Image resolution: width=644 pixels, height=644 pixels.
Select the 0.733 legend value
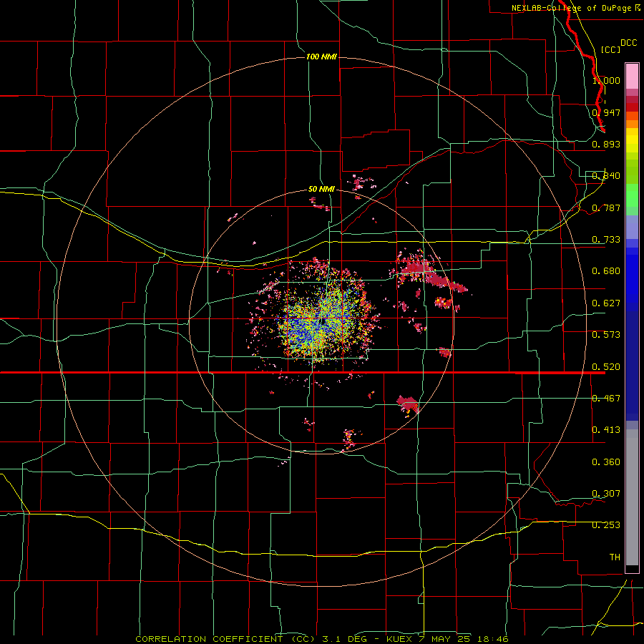click(x=606, y=240)
